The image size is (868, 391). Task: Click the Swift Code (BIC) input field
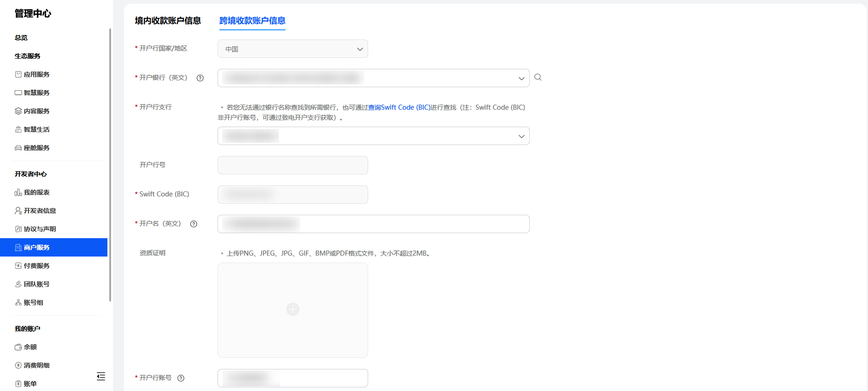click(x=293, y=195)
